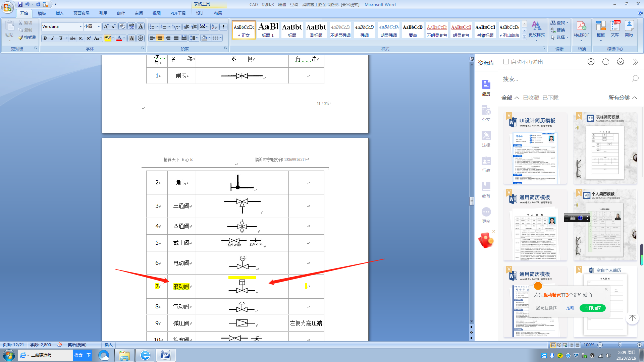This screenshot has height=362, width=644.
Task: Open the 审阅 ribbon tab
Action: click(x=139, y=13)
